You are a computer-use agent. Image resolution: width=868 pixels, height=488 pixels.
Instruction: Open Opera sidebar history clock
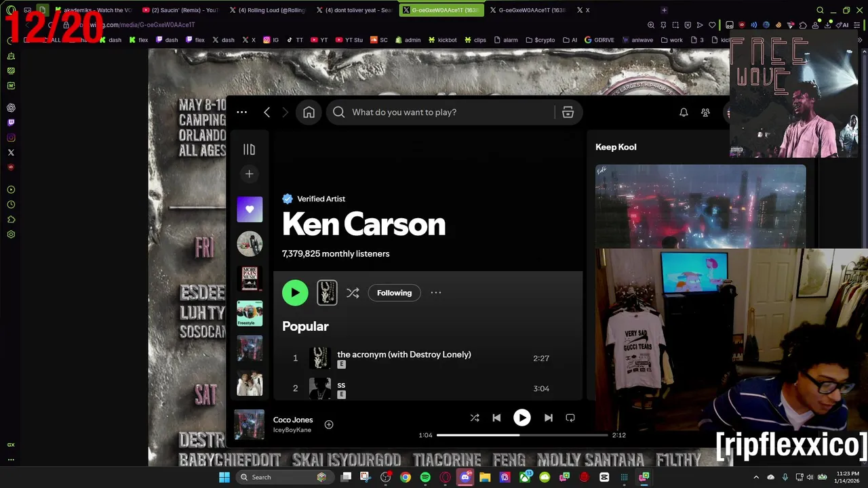coord(11,205)
